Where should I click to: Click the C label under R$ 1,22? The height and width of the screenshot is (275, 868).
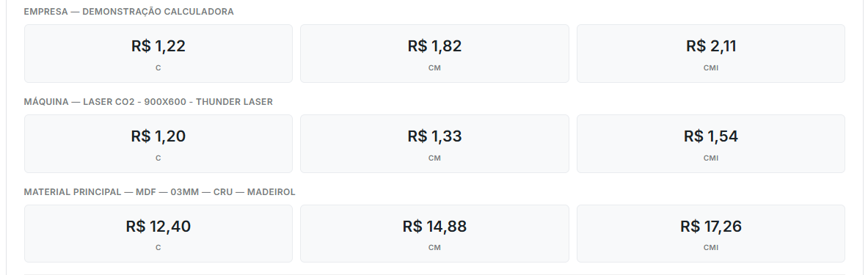158,68
